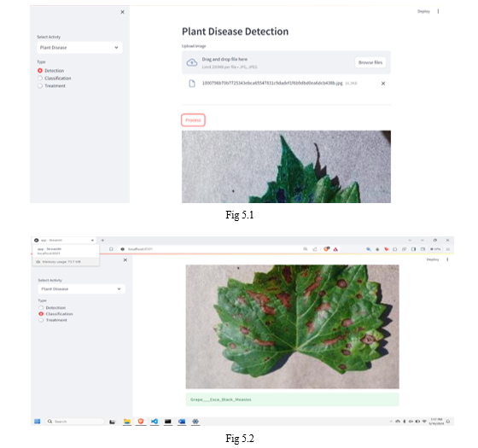The width and height of the screenshot is (478, 448).
Task: Click the Process button
Action: click(193, 120)
